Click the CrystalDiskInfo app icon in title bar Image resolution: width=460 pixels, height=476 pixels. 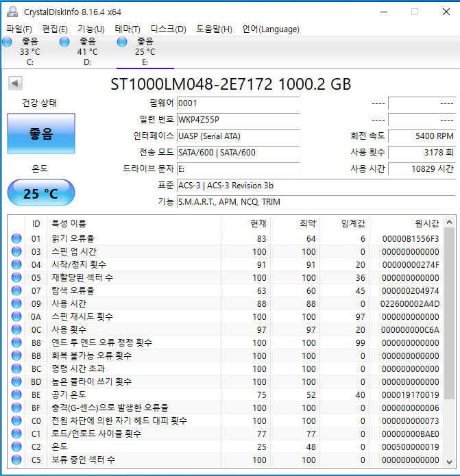click(x=12, y=12)
